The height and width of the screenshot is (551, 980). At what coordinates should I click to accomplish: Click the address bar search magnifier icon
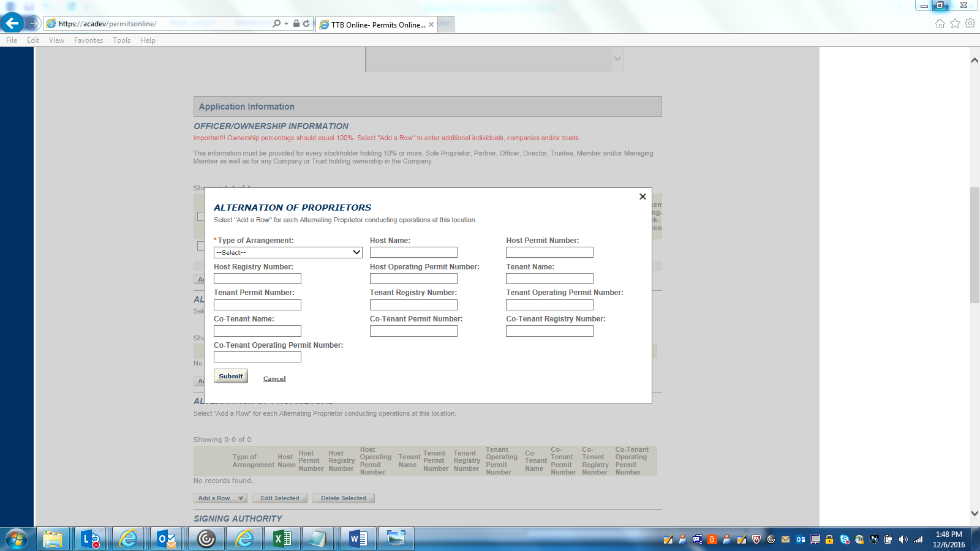[x=276, y=24]
